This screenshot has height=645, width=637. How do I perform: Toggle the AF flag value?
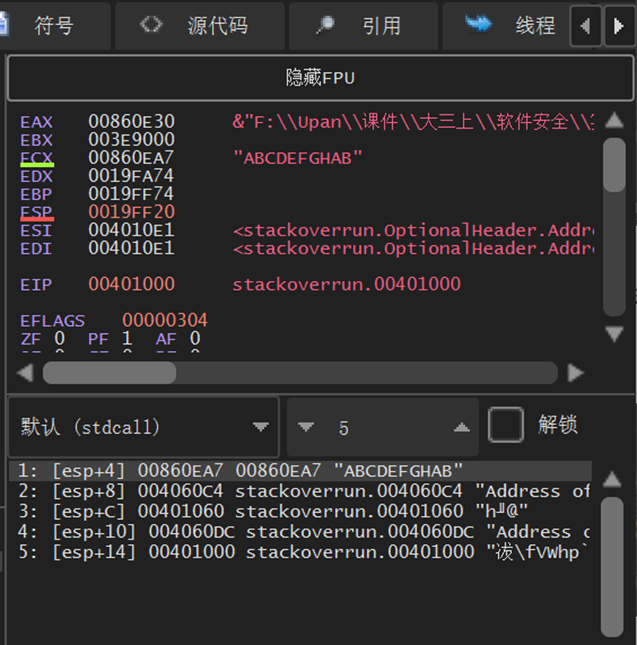point(195,339)
